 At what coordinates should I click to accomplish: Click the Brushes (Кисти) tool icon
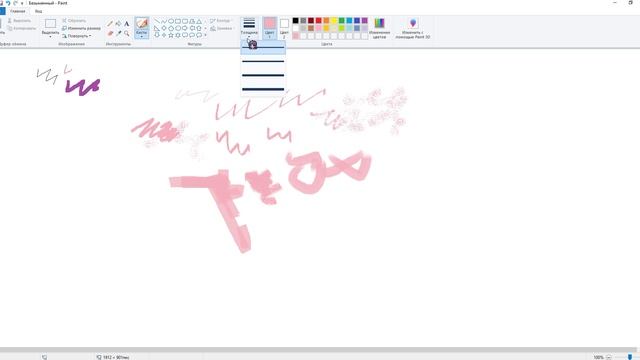click(x=142, y=23)
